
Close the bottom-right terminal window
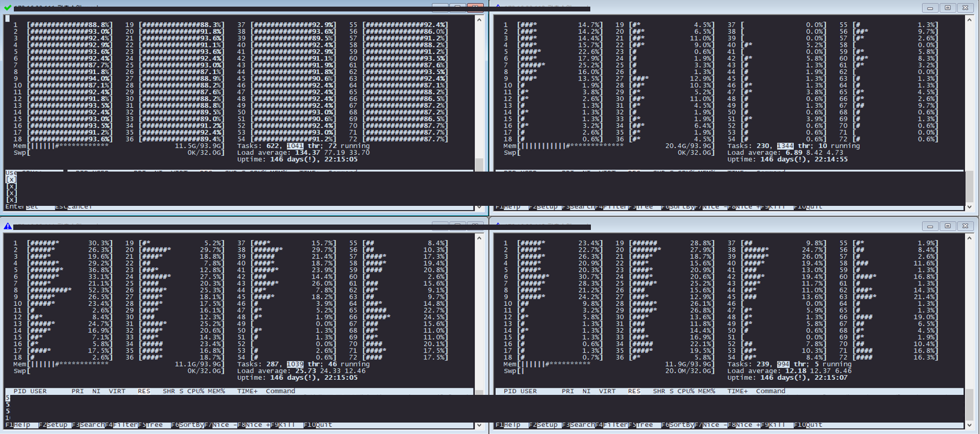click(965, 226)
